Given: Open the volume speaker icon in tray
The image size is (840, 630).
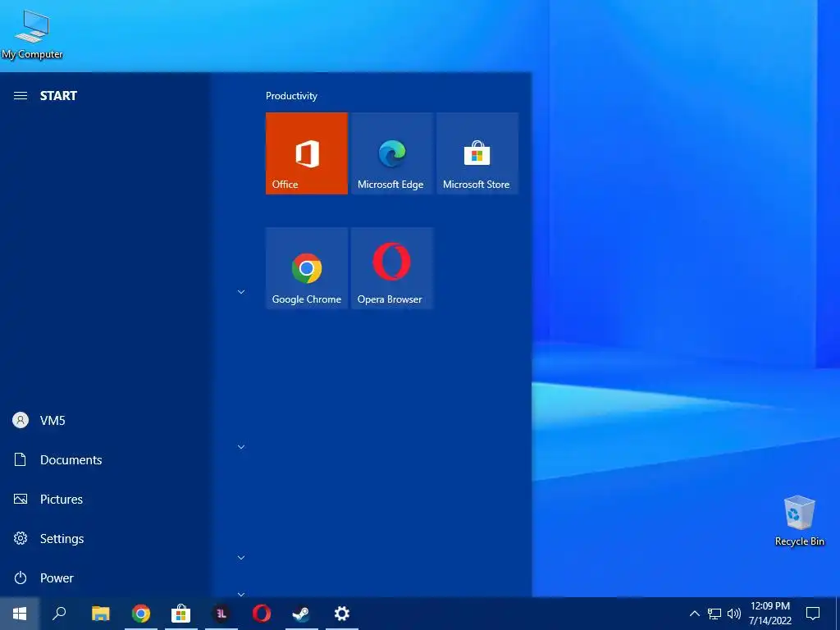Looking at the screenshot, I should [x=734, y=614].
